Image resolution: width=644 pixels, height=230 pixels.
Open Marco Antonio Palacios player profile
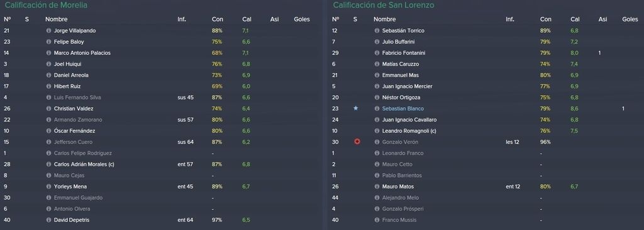(x=82, y=53)
